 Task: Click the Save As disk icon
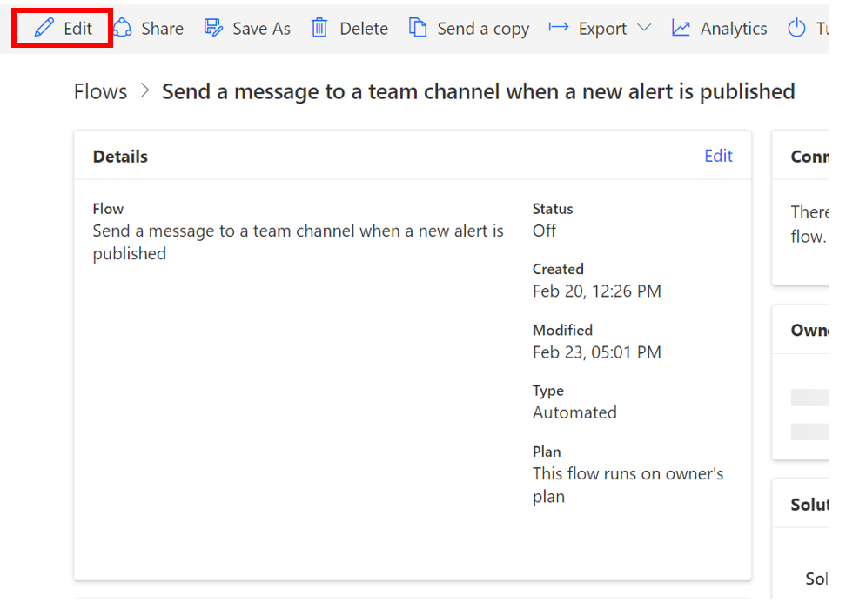click(x=213, y=28)
